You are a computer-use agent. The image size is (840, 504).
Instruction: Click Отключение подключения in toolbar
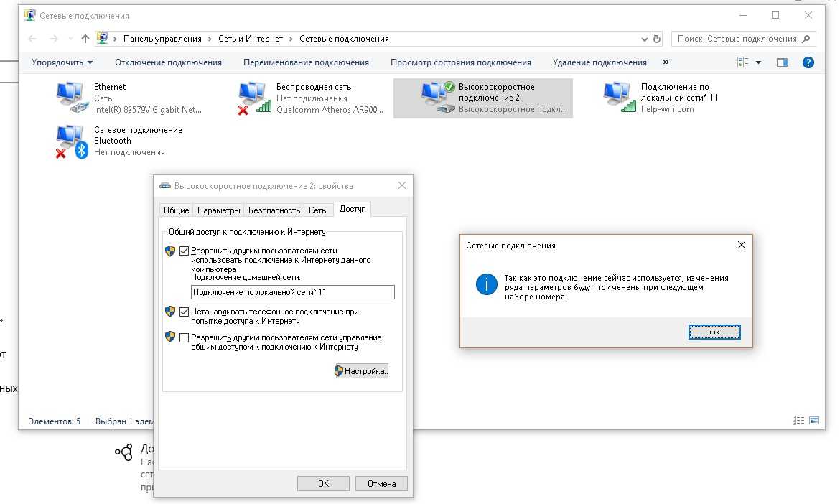coord(168,62)
